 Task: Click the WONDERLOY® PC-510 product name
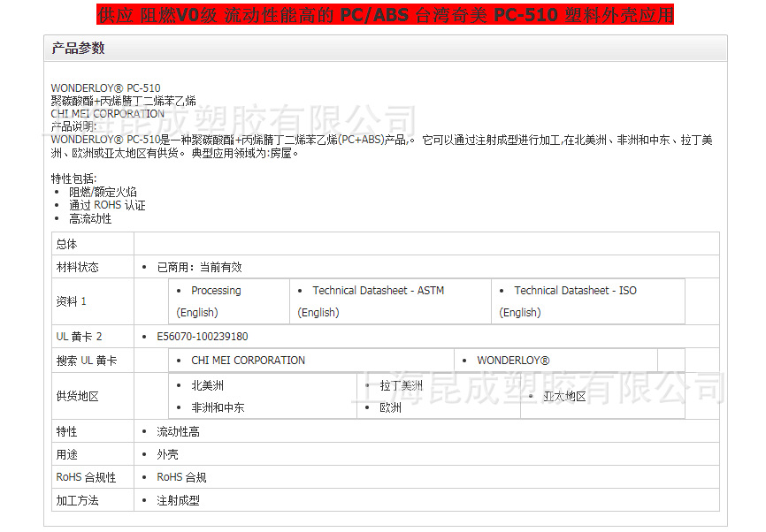pos(105,88)
